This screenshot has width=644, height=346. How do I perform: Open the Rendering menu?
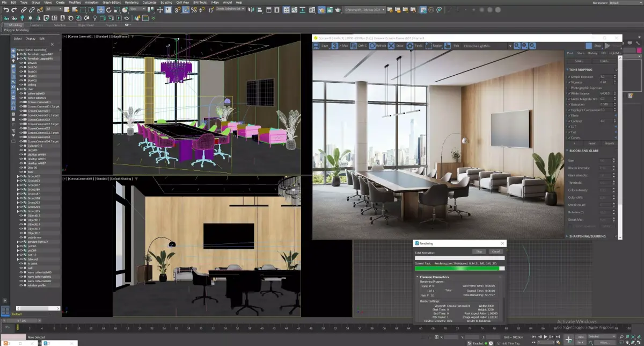(x=131, y=2)
